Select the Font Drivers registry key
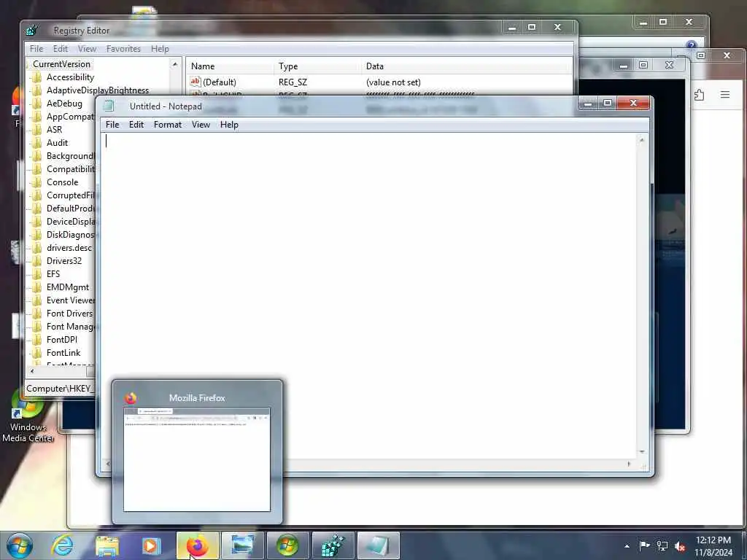The width and height of the screenshot is (747, 560). [x=69, y=314]
